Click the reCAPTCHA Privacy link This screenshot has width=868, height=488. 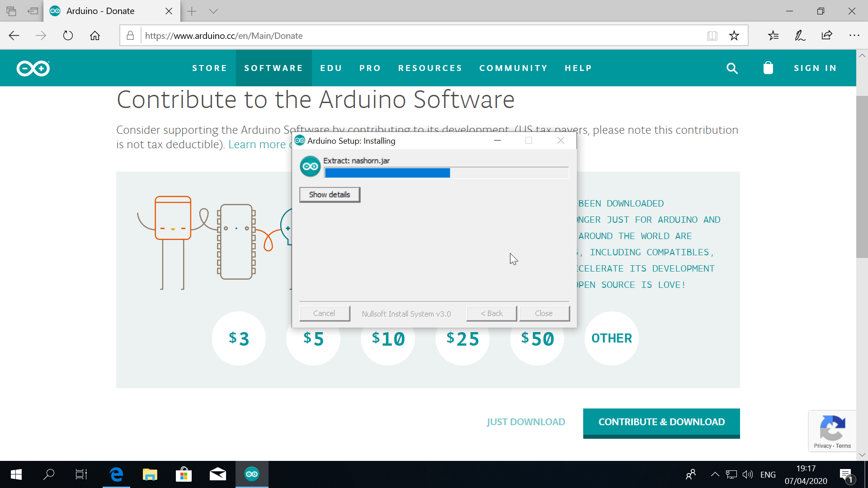(x=822, y=446)
